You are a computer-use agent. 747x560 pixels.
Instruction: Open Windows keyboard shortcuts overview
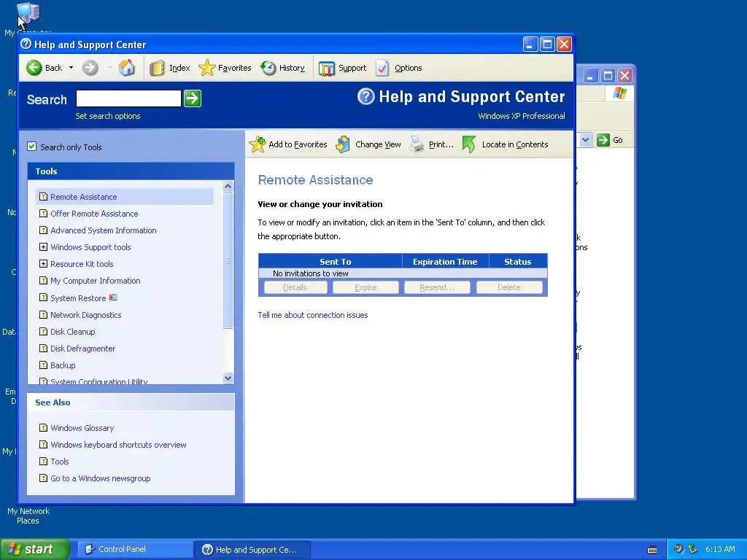tap(119, 444)
